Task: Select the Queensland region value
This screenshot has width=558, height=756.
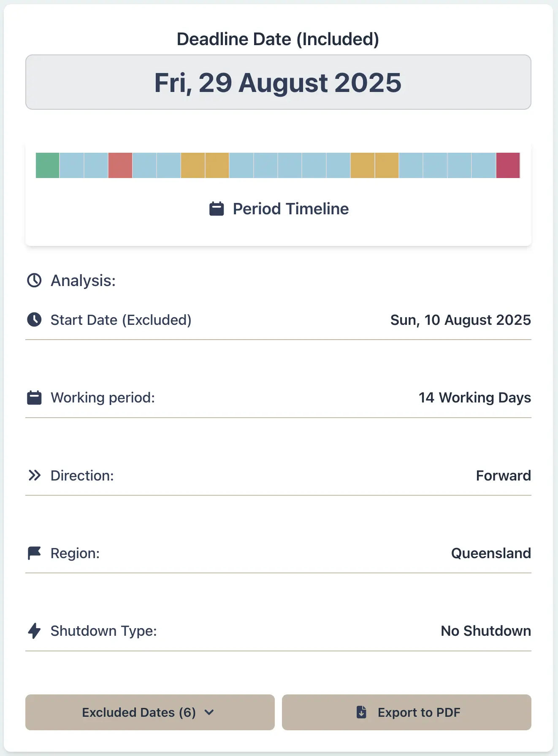Action: point(491,553)
